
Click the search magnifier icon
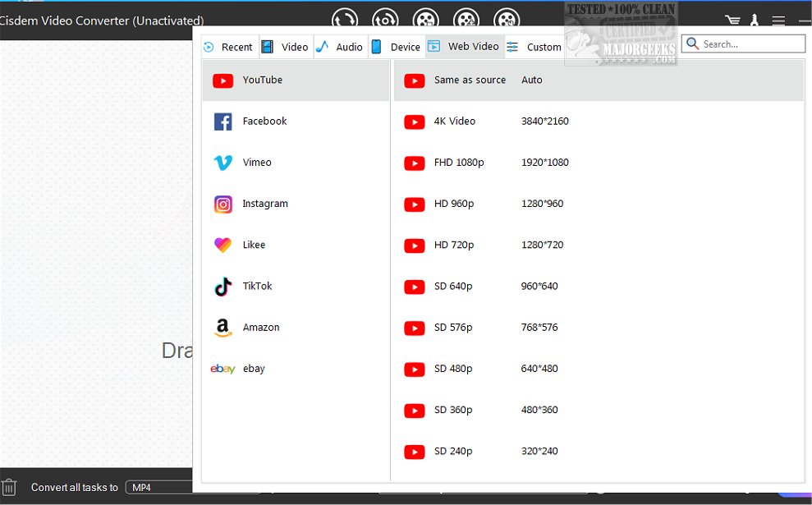692,44
